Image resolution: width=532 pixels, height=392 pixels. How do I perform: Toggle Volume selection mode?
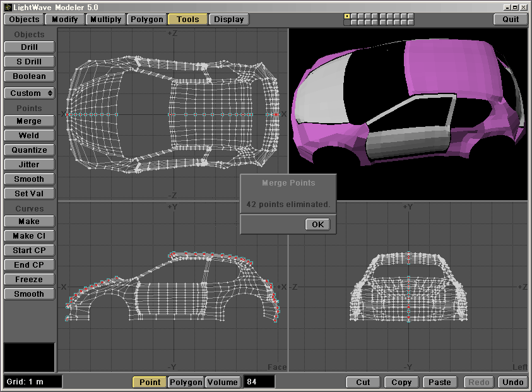coord(223,382)
